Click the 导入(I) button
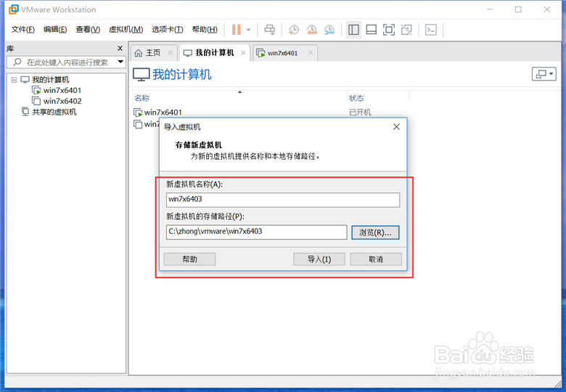This screenshot has height=392, width=566. 319,259
